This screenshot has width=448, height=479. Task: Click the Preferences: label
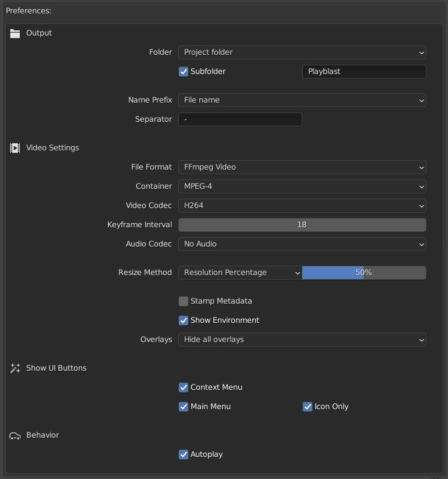click(x=29, y=11)
